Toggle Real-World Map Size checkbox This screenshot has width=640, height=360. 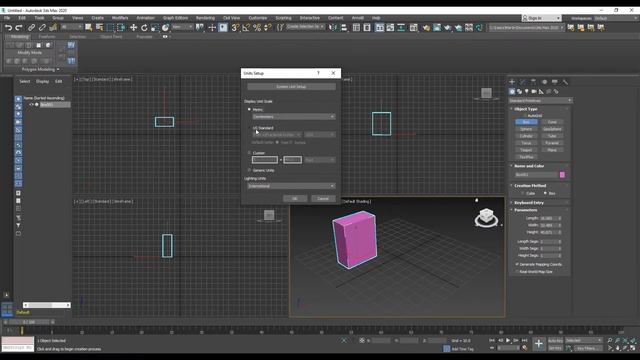pyautogui.click(x=517, y=271)
